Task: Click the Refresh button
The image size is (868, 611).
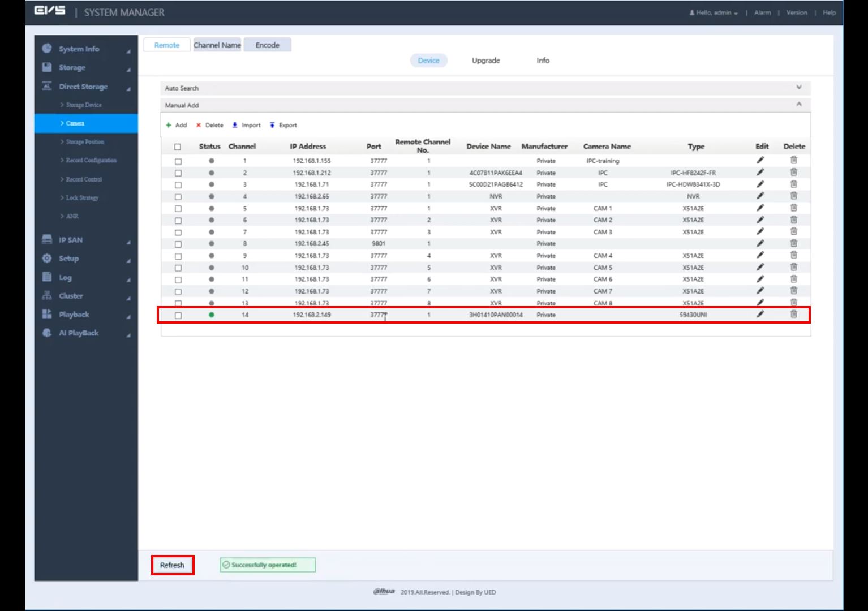Action: tap(172, 565)
